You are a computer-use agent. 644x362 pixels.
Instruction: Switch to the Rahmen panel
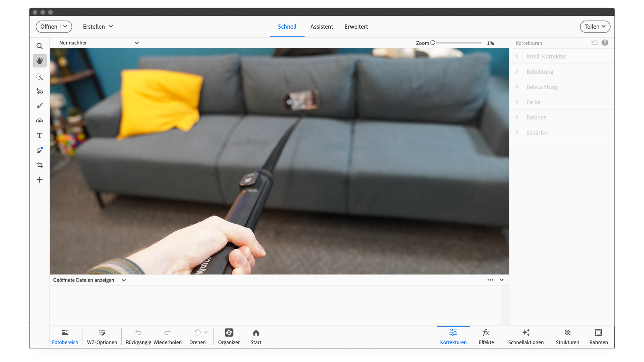click(x=599, y=337)
